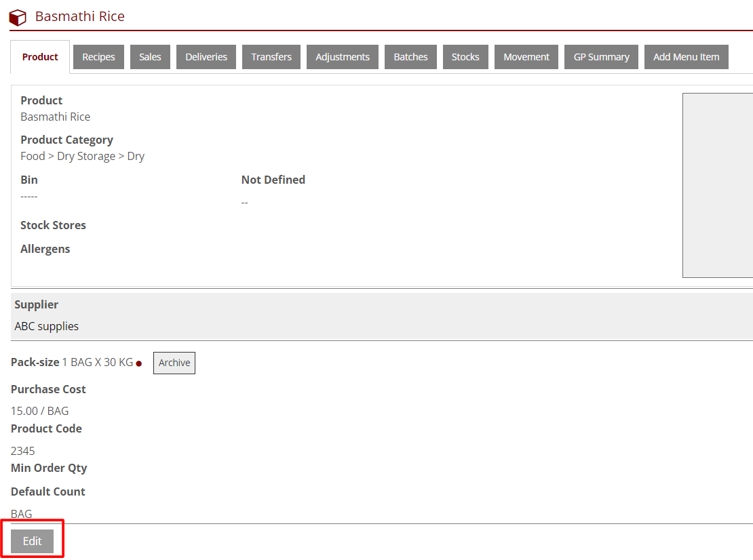Open the Adjustments tab
Image resolution: width=753 pixels, height=560 pixels.
[x=343, y=57]
